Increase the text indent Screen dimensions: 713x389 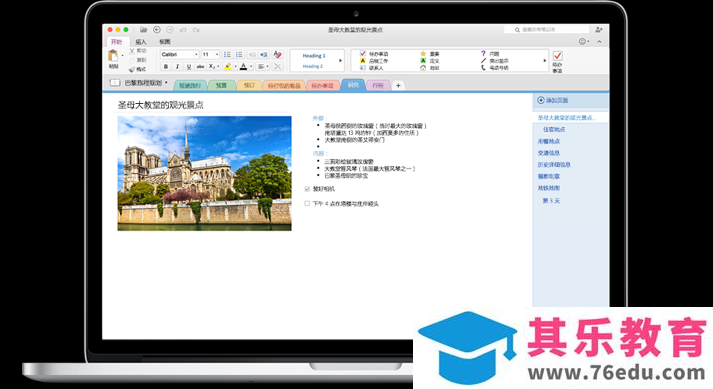264,55
